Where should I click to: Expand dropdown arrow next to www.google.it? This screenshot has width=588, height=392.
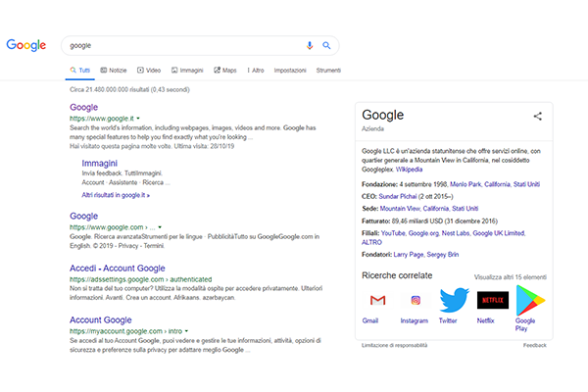(138, 119)
